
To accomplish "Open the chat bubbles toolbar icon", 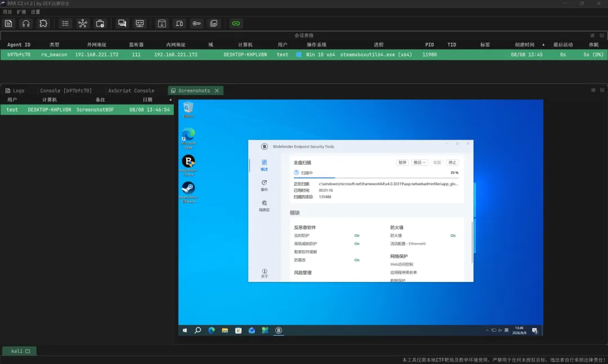I will coord(122,24).
